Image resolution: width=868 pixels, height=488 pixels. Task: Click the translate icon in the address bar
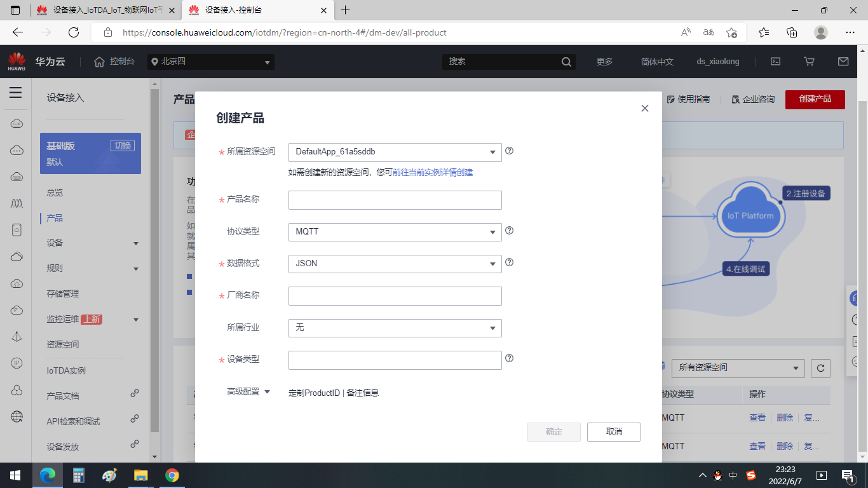(709, 32)
